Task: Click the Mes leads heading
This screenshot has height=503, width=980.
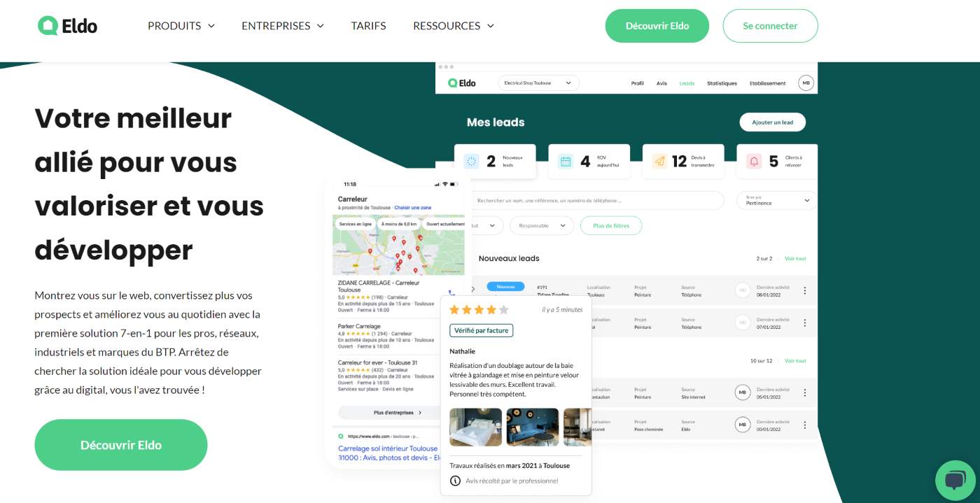Action: click(x=496, y=122)
